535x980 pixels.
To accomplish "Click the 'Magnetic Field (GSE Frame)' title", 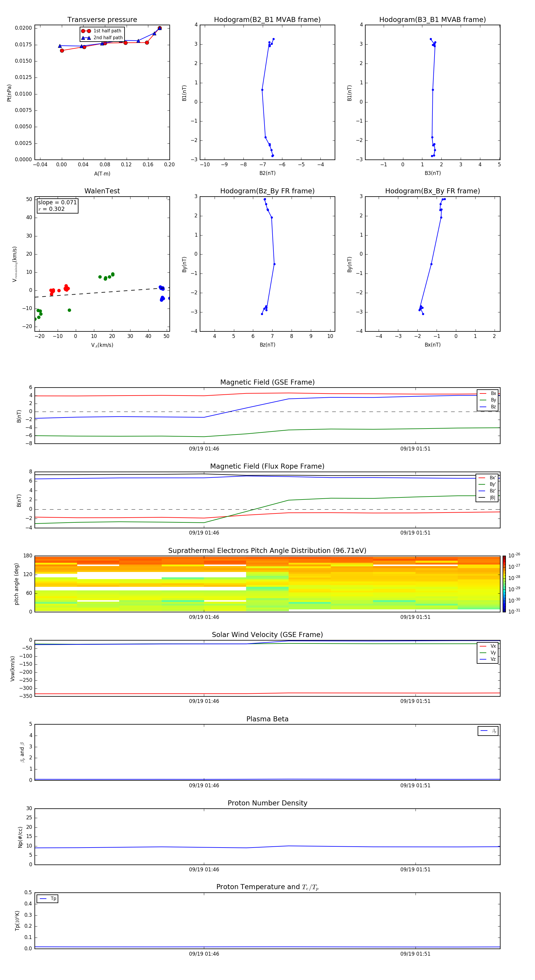I will coord(267,382).
